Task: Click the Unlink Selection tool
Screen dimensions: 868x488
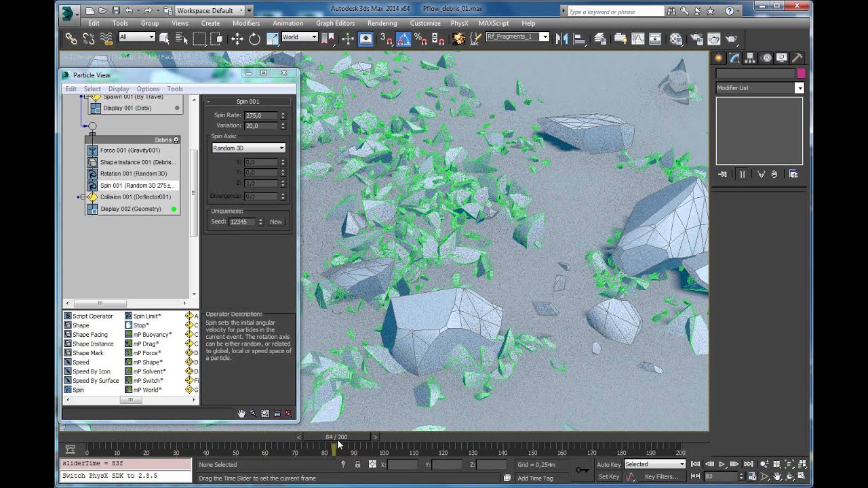Action: point(89,39)
